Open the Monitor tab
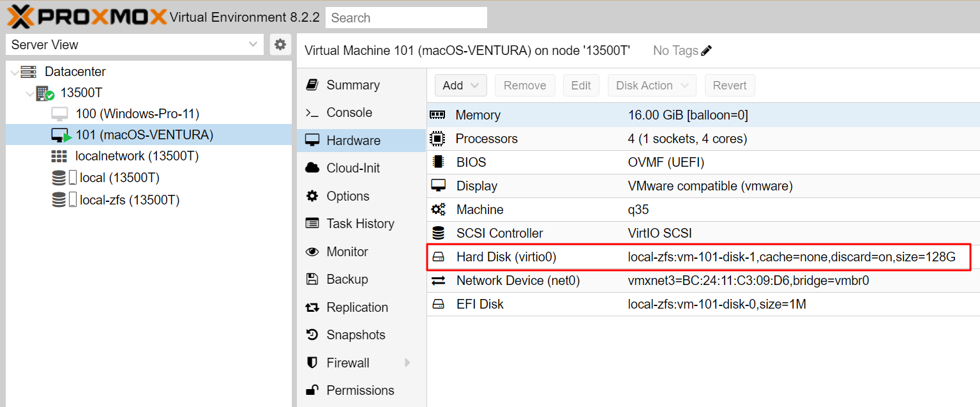The height and width of the screenshot is (407, 980). click(x=361, y=252)
